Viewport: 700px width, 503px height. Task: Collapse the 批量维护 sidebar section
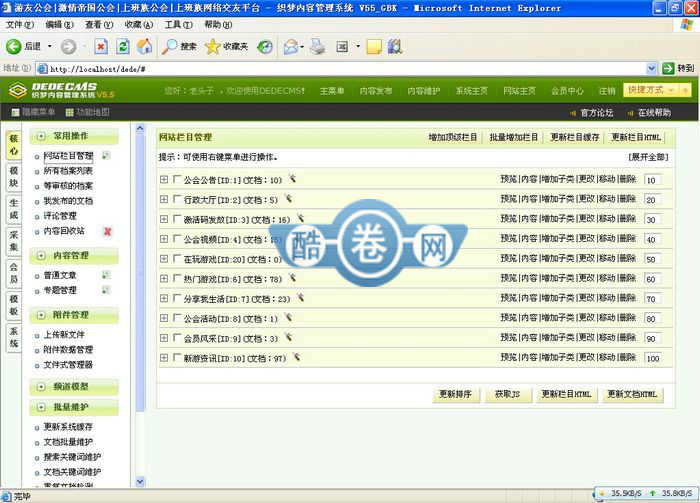click(41, 407)
